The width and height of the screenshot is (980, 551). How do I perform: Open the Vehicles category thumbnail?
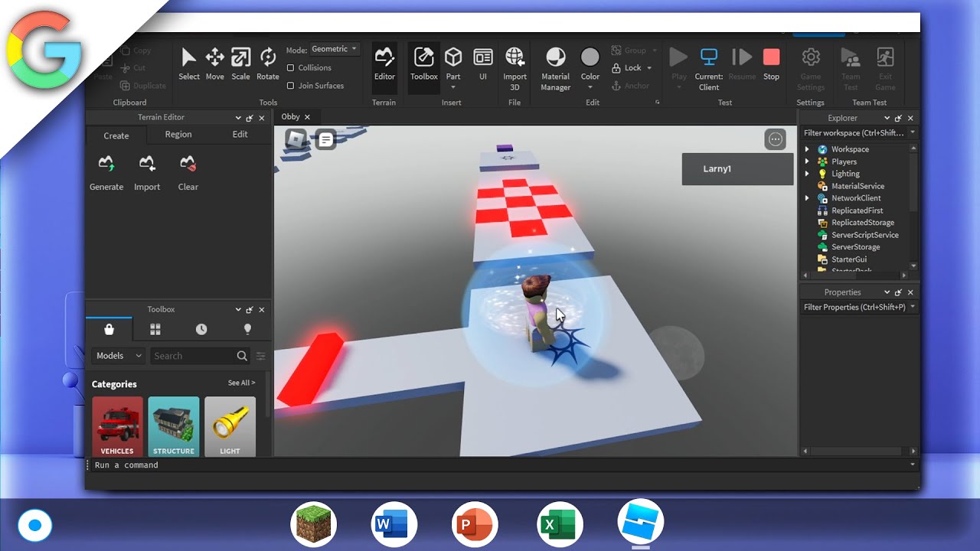coord(117,426)
